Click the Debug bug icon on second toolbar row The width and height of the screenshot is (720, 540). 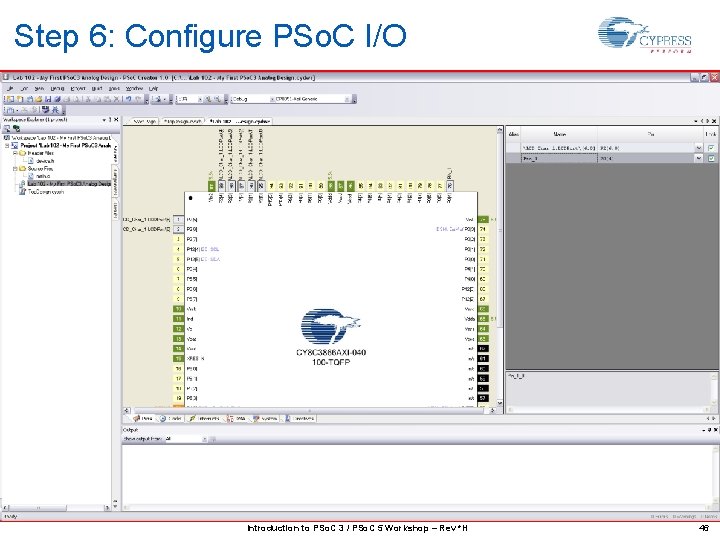(x=55, y=110)
